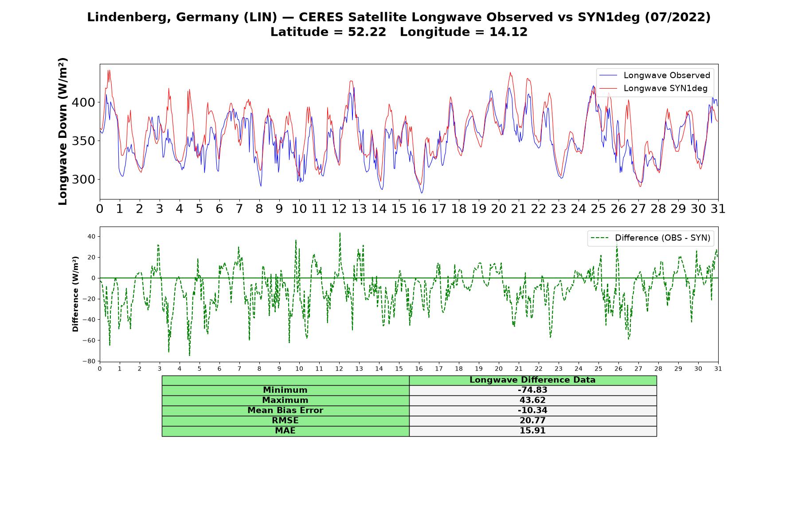
Task: Select the Minimum row label in table
Action: (286, 390)
